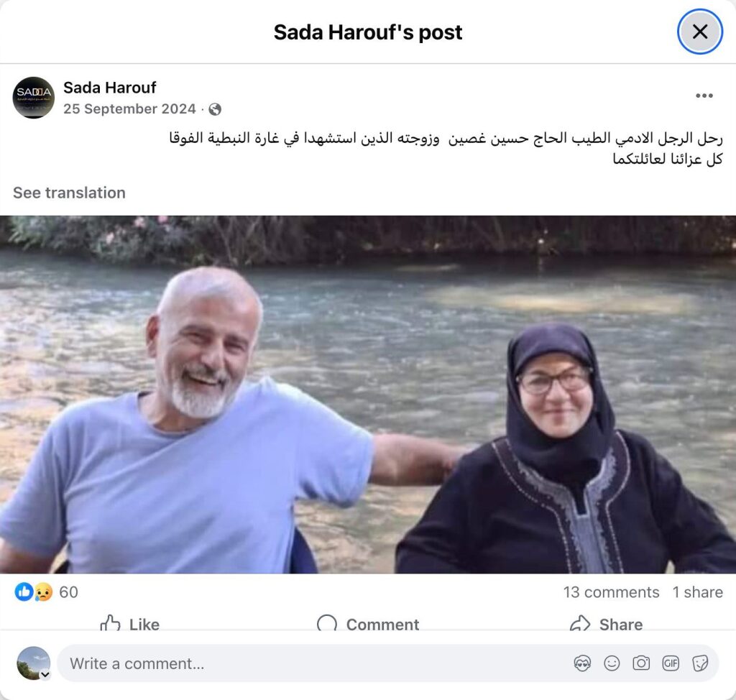Add a GIF to the comment
Image resolution: width=736 pixels, height=700 pixels.
point(671,663)
